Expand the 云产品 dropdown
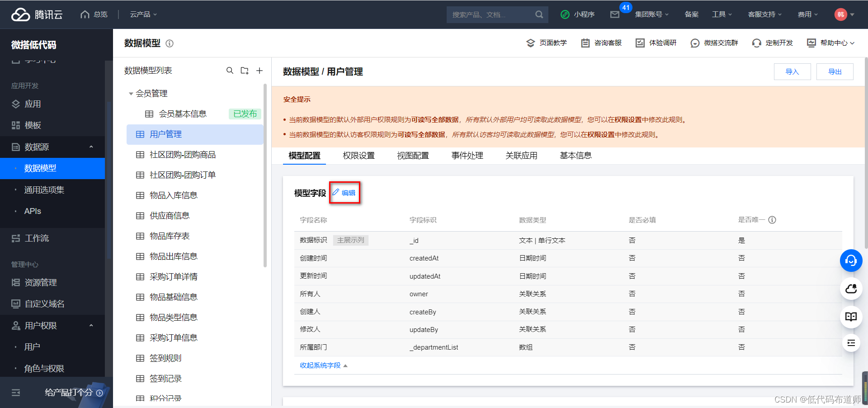Viewport: 868px width, 408px height. [143, 14]
